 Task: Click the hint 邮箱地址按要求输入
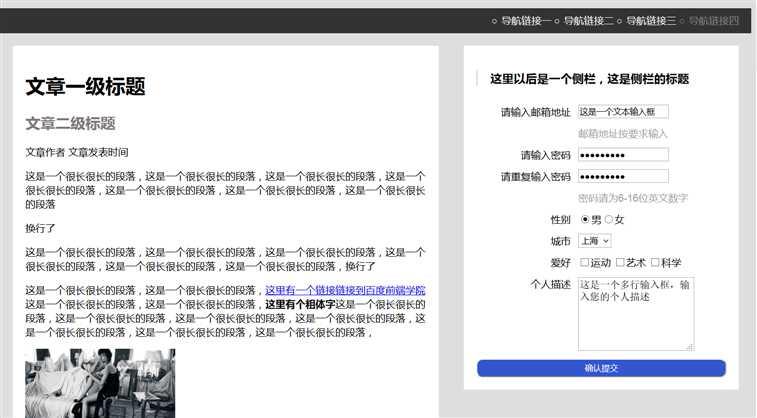click(x=622, y=134)
